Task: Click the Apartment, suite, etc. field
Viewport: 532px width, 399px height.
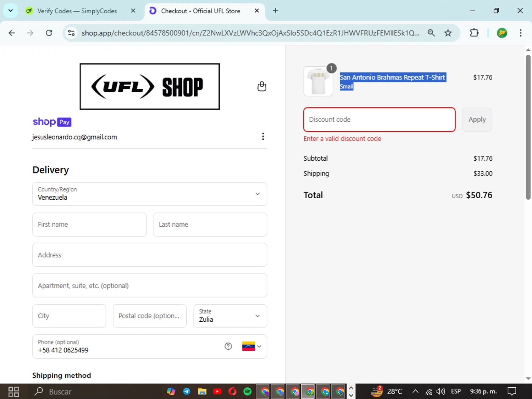Action: pyautogui.click(x=150, y=286)
